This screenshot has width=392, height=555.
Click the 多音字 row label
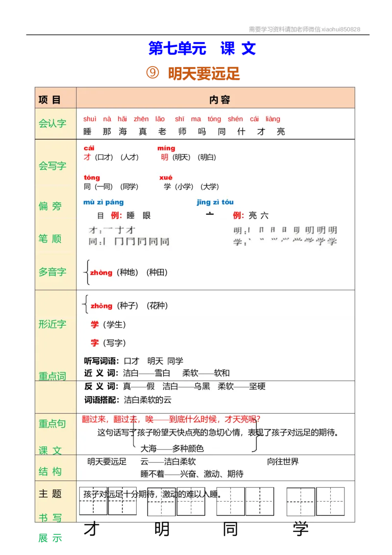point(53,272)
